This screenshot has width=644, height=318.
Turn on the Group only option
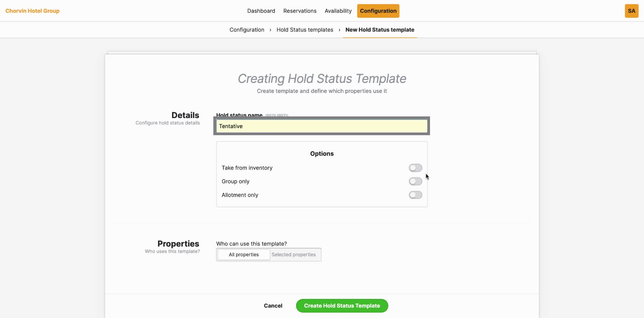point(415,181)
